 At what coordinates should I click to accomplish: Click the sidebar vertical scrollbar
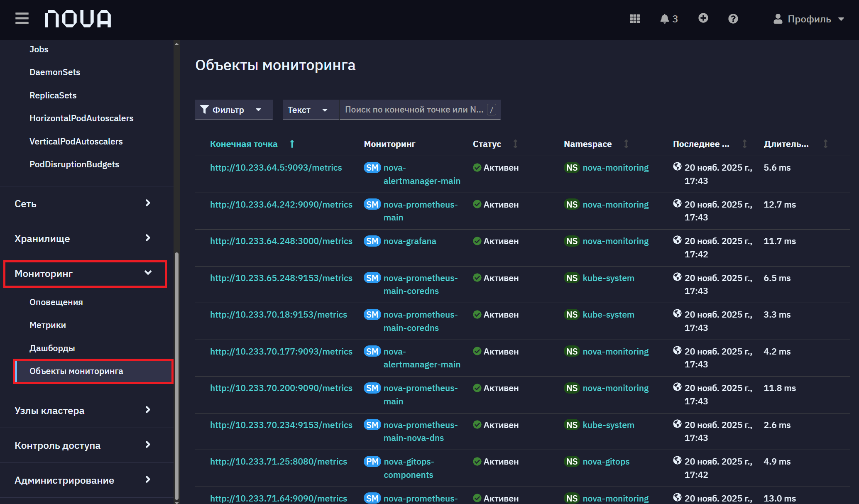click(176, 376)
